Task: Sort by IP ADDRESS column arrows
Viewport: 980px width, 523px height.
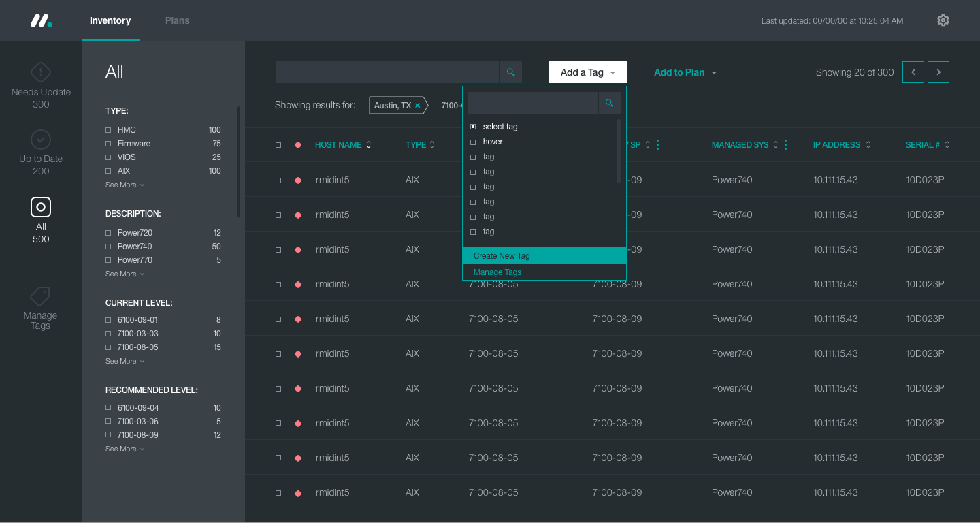Action: pos(868,145)
